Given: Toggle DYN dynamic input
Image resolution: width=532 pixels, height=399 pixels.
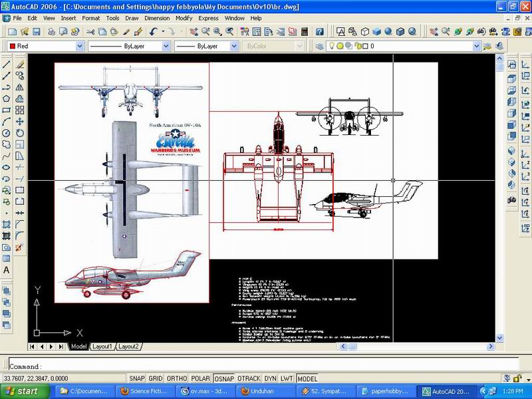Looking at the screenshot, I should click(271, 378).
